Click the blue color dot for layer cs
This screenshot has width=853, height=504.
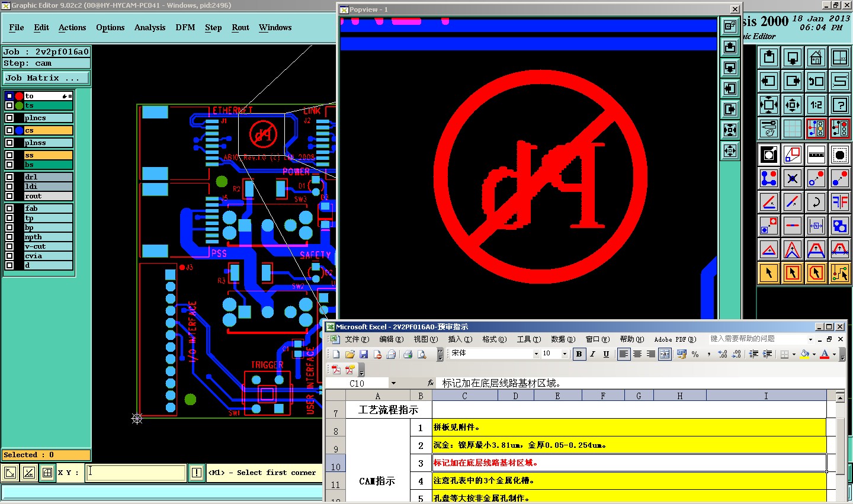[x=19, y=130]
